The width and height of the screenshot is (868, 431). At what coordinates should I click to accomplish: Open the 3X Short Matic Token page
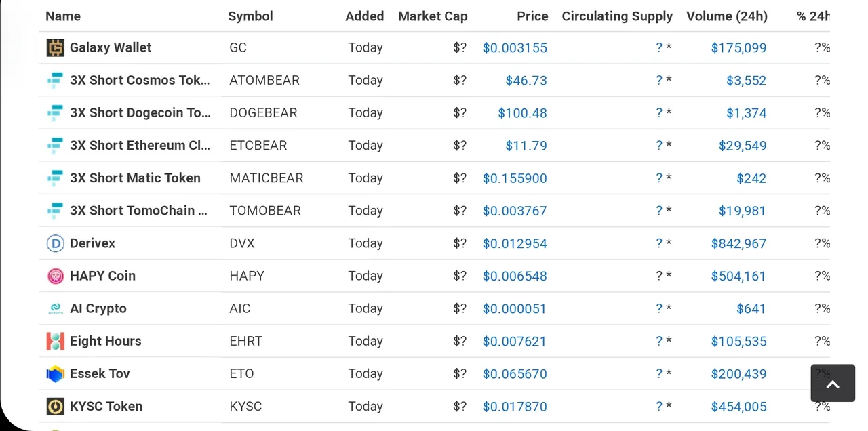tap(135, 178)
